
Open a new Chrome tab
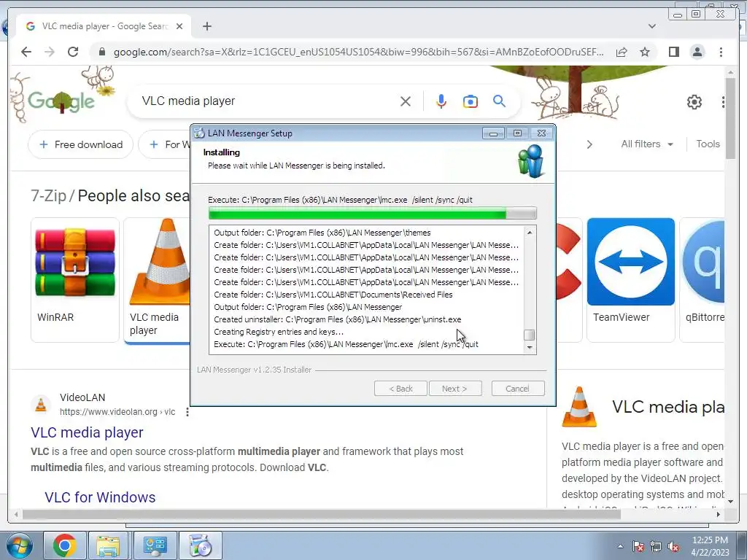click(206, 26)
